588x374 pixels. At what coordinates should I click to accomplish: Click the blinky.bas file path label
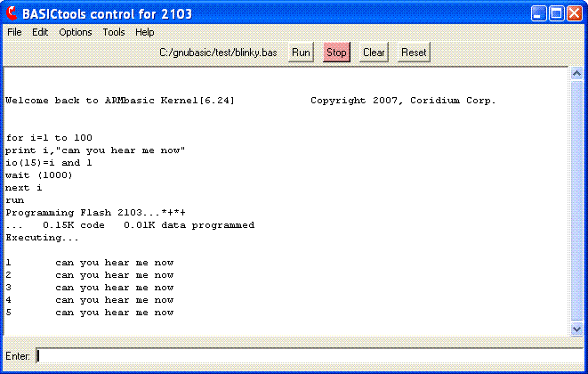(218, 53)
